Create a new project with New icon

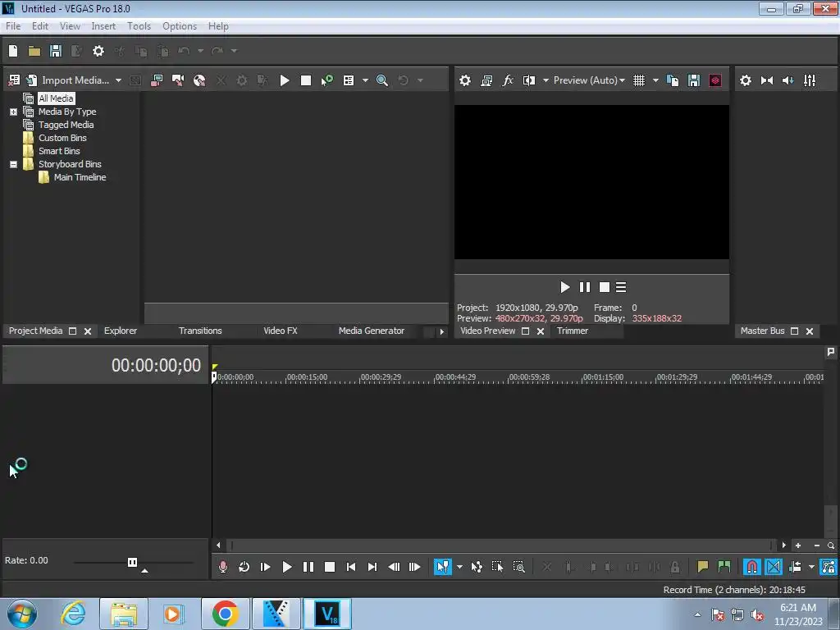pos(13,51)
